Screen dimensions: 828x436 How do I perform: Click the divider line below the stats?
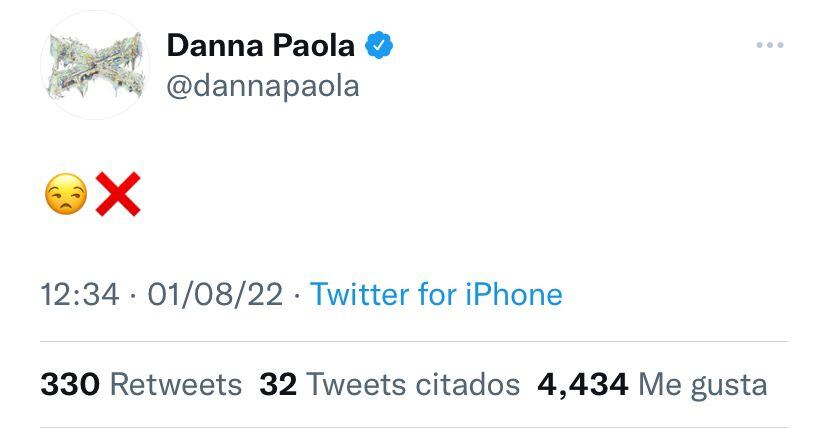(414, 428)
